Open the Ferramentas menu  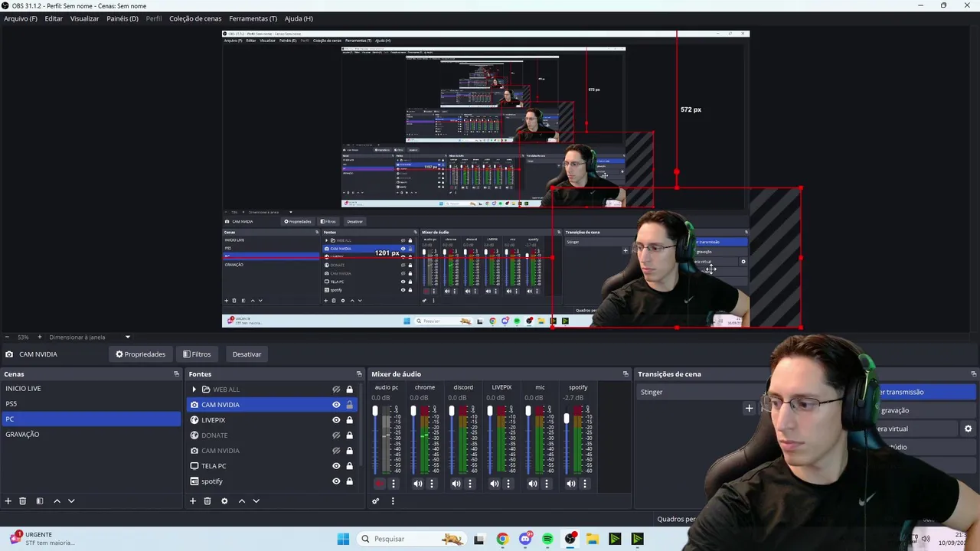click(253, 18)
